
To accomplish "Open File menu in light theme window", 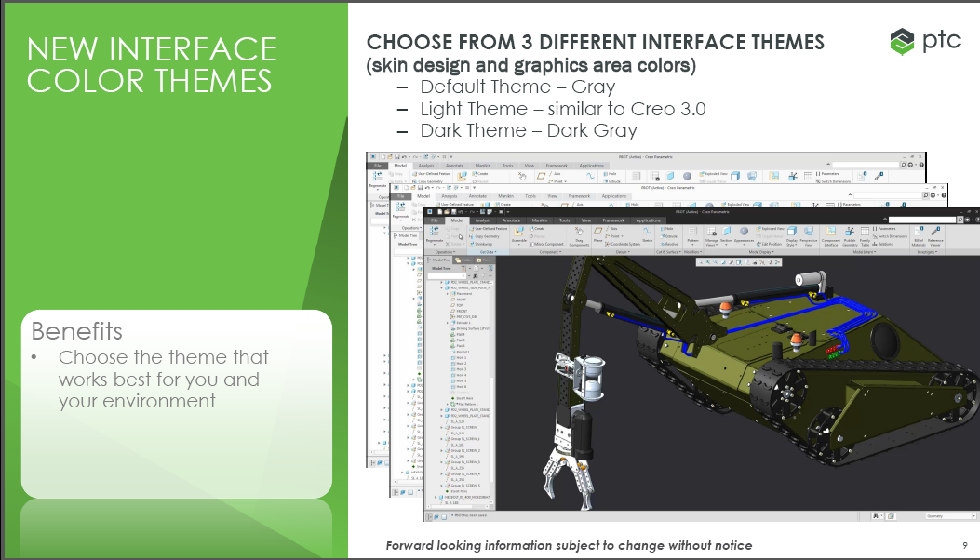I will (400, 196).
